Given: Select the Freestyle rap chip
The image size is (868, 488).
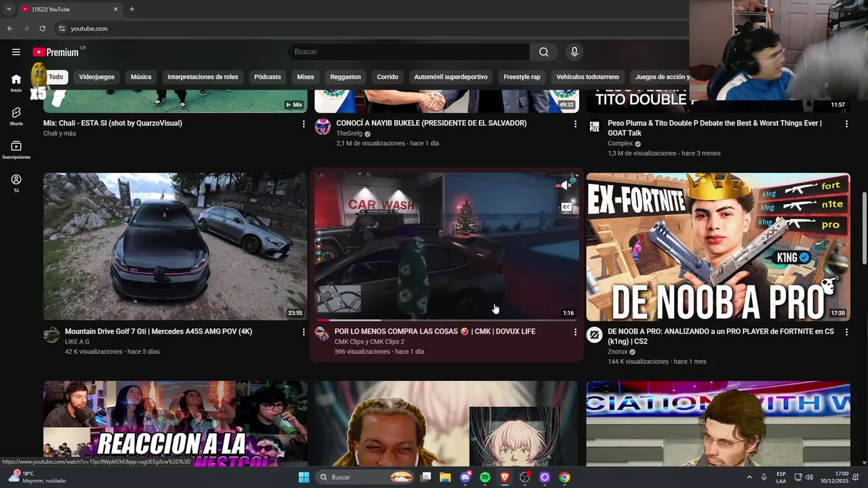Looking at the screenshot, I should pyautogui.click(x=522, y=77).
